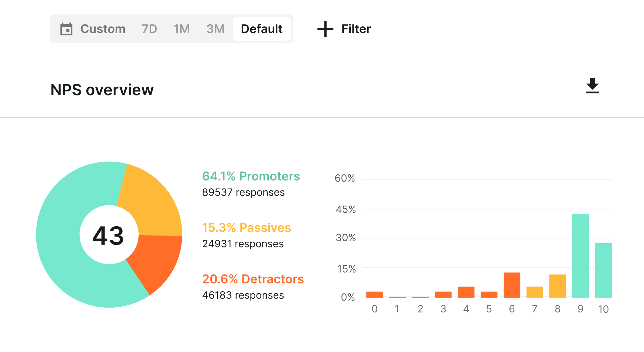Click the 20.6% Detractors label
Image resolution: width=644 pixels, height=352 pixels.
(253, 279)
